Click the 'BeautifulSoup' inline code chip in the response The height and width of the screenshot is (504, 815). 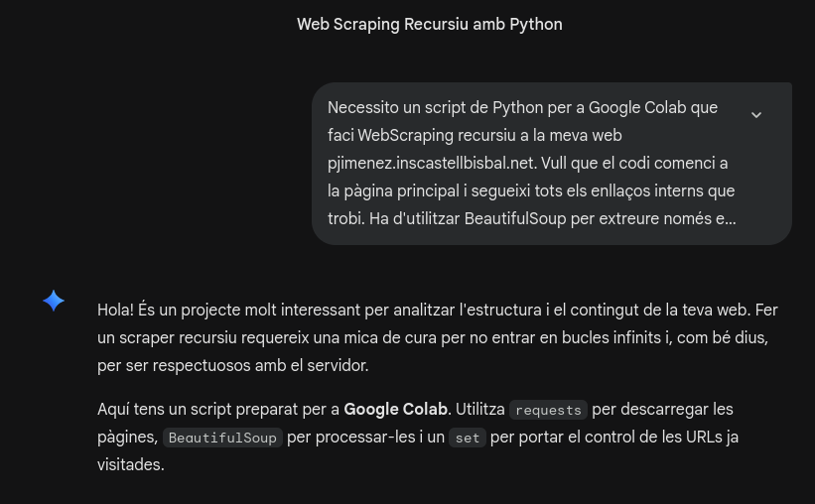coord(222,438)
